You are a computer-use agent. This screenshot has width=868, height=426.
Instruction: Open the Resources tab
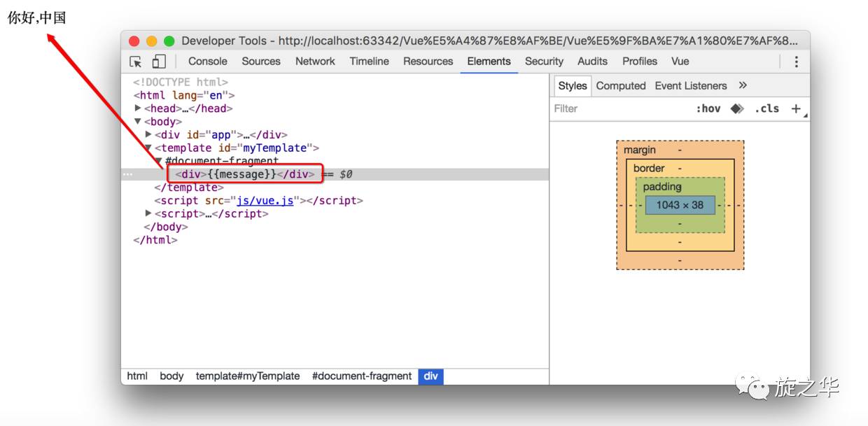428,62
